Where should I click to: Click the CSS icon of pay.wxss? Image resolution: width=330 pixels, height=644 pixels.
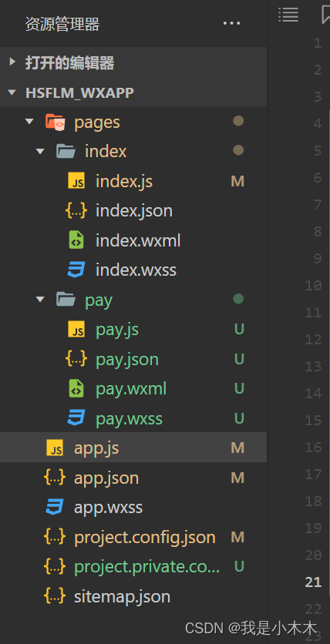pyautogui.click(x=76, y=418)
